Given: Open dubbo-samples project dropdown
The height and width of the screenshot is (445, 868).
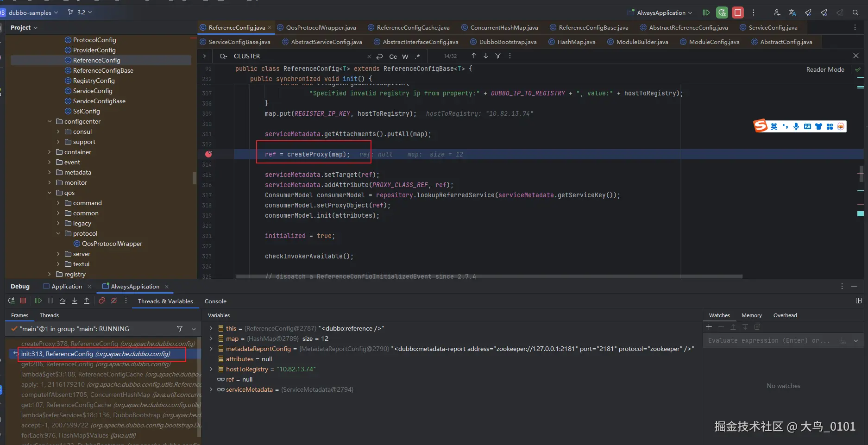Looking at the screenshot, I should click(x=33, y=13).
